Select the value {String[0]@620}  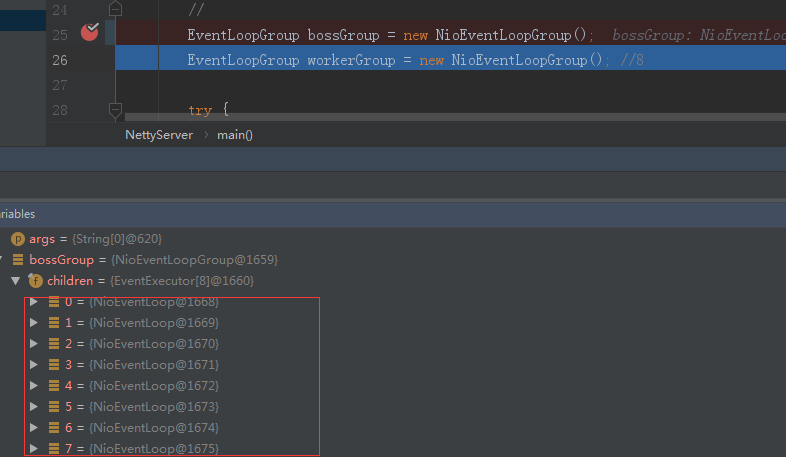pos(117,239)
